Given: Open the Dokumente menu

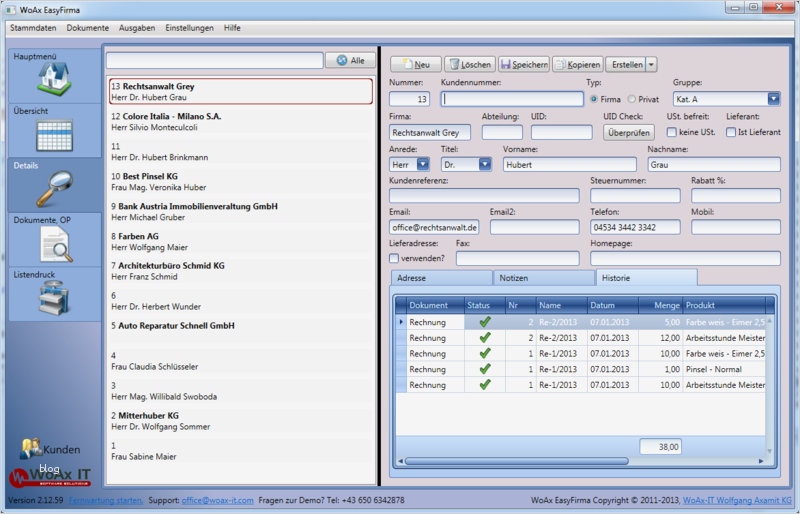Looking at the screenshot, I should point(88,28).
